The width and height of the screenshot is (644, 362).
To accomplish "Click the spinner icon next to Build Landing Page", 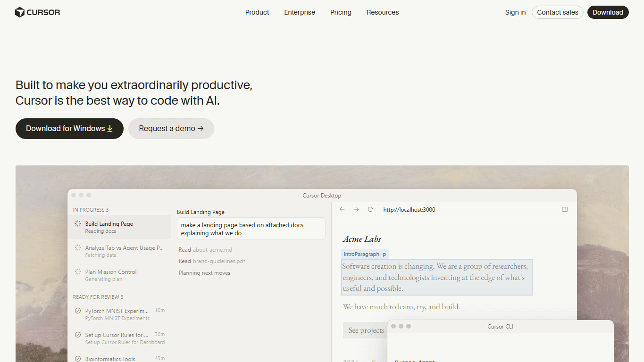I will pos(78,223).
